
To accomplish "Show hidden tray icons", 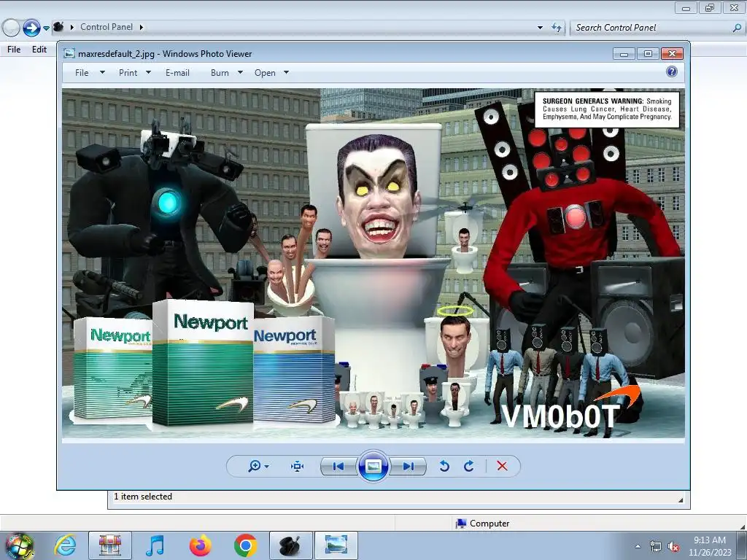I will coord(638,546).
